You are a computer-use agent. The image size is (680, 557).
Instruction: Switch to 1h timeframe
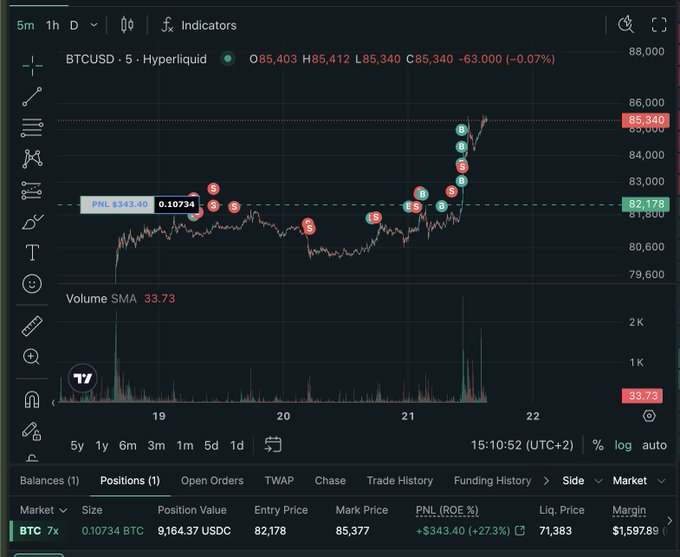click(52, 26)
